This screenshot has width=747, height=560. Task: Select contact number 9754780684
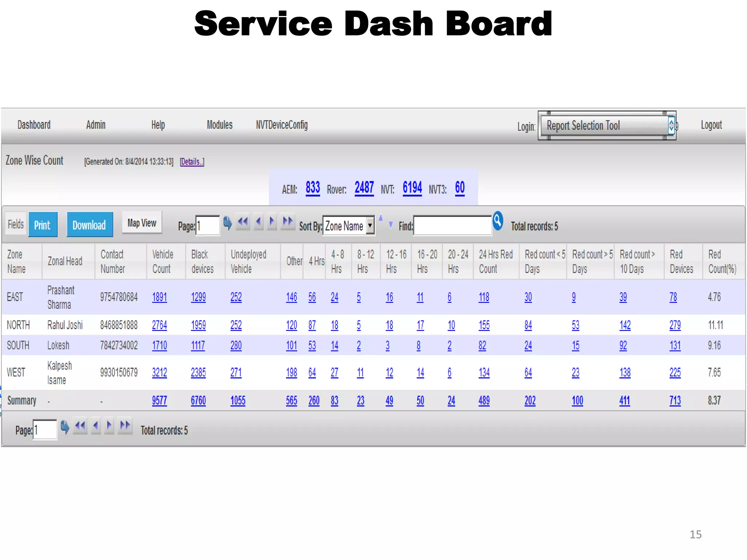click(119, 297)
